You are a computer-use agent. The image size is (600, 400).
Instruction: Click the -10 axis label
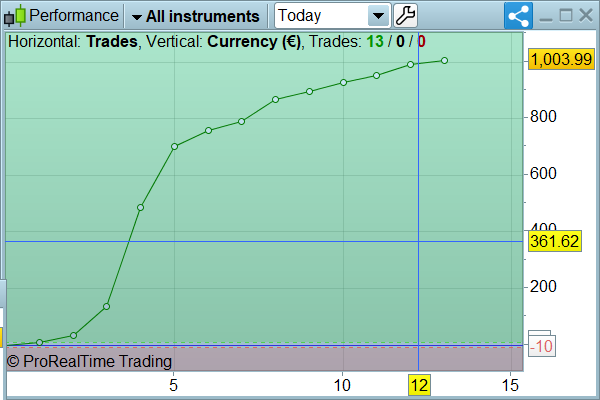click(x=542, y=346)
